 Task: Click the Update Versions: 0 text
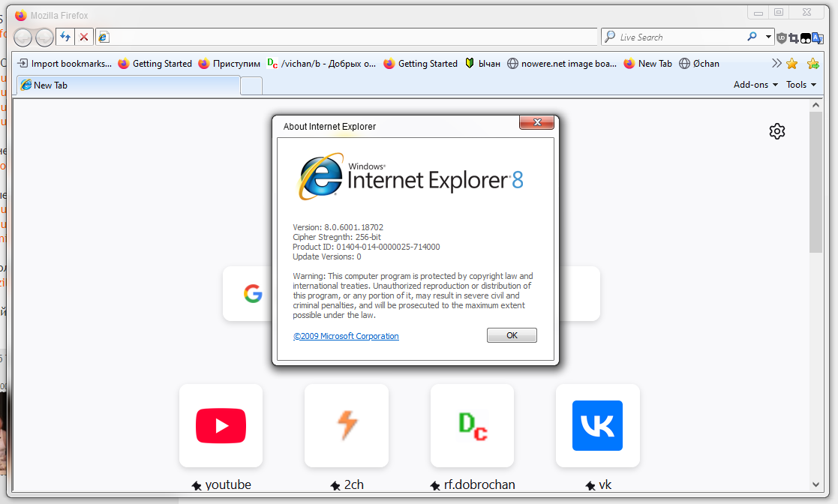point(326,256)
